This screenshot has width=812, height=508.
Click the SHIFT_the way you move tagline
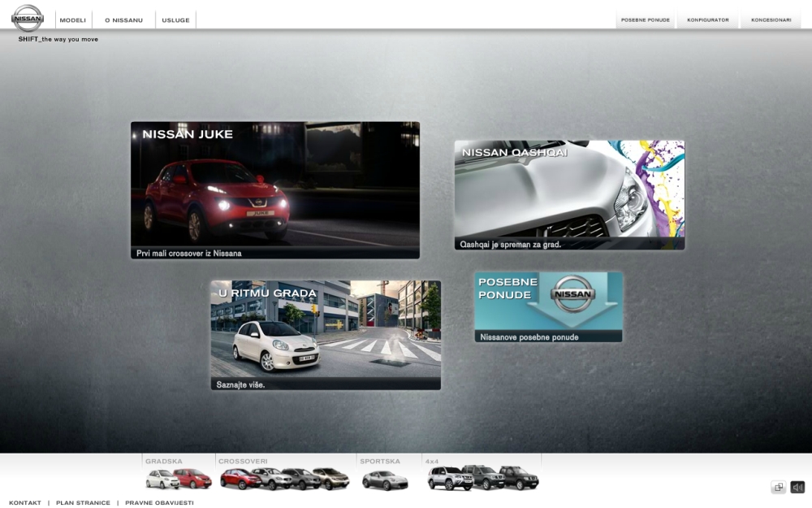58,39
